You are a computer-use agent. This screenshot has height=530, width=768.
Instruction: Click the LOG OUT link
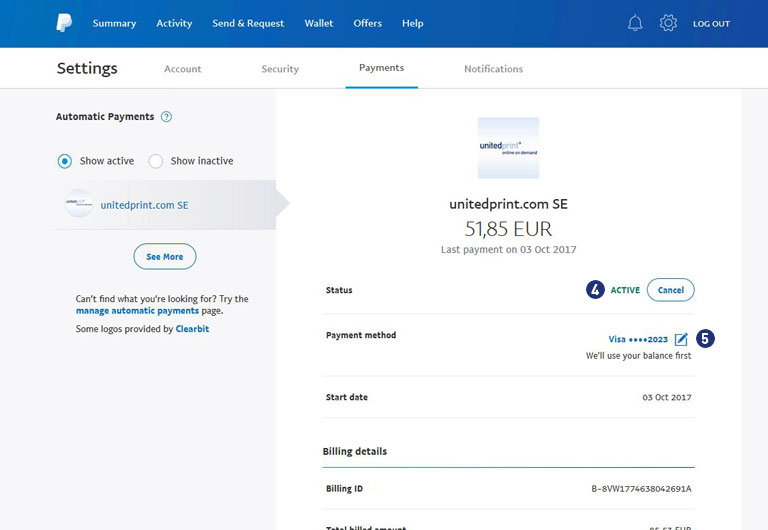tap(711, 24)
